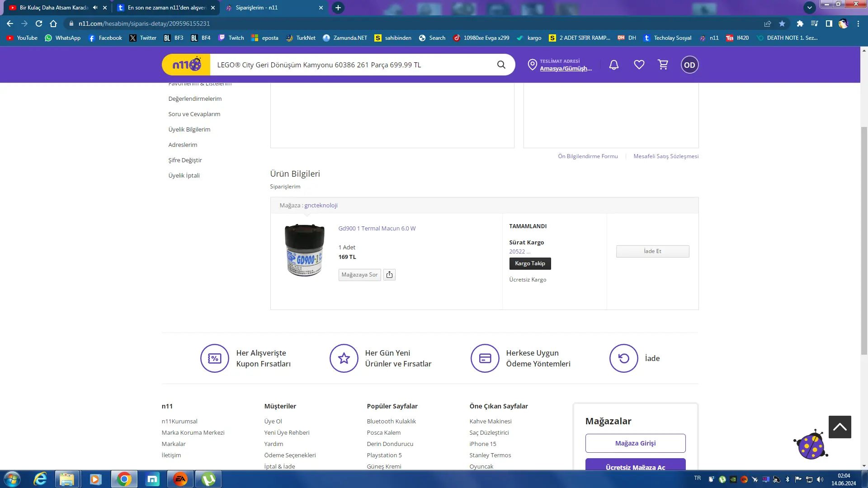868x488 pixels.
Task: Click Ön Bilgilendirme Formu link
Action: click(588, 156)
